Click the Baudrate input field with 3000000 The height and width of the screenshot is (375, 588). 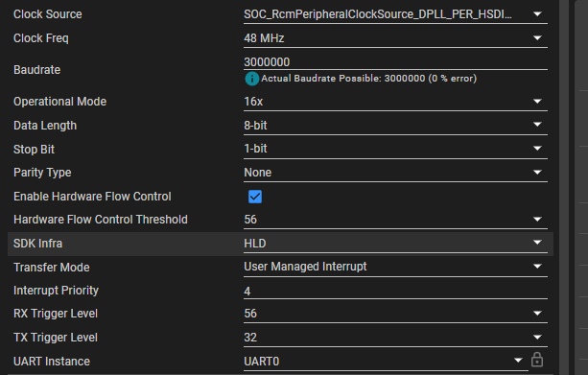tap(395, 62)
